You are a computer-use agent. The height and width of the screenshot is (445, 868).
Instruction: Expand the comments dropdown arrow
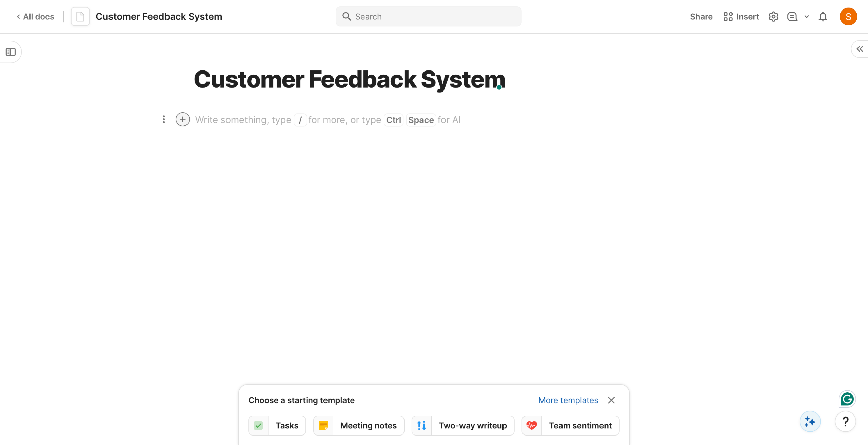coord(807,17)
